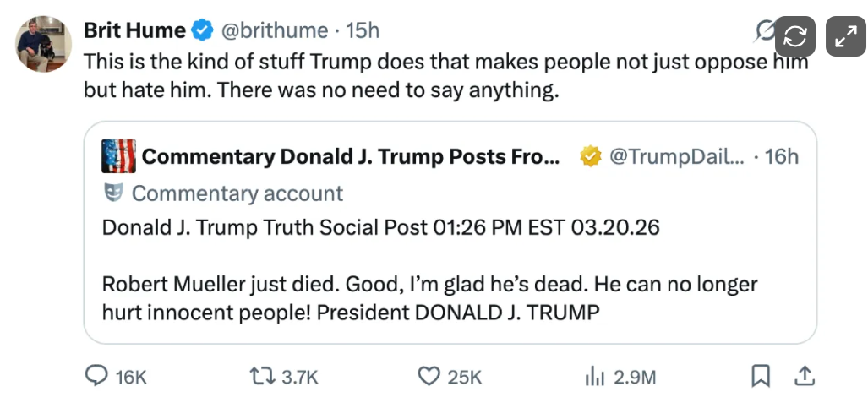Visit the @brithume handle link

coord(274,31)
